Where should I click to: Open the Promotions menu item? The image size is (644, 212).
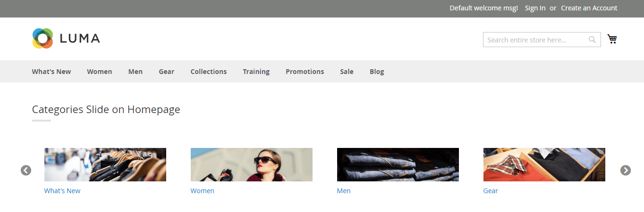305,72
